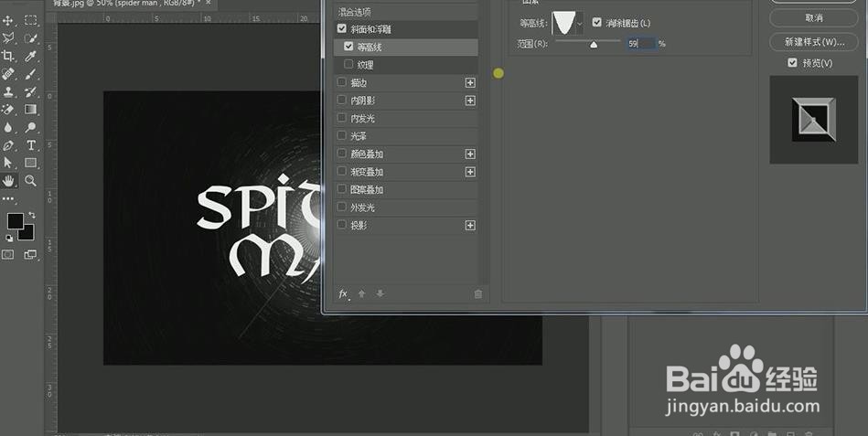Select the Move tool
The width and height of the screenshot is (868, 436).
(x=8, y=20)
